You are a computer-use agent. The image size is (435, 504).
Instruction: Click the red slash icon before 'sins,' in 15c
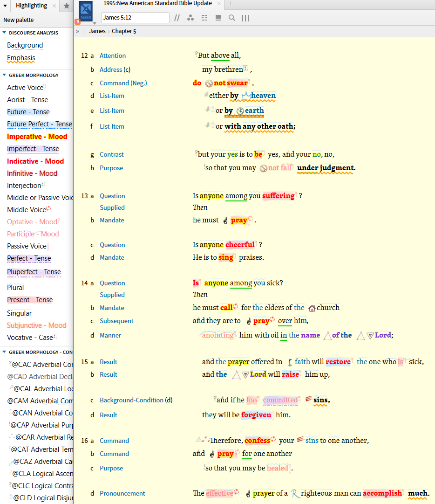point(308,399)
